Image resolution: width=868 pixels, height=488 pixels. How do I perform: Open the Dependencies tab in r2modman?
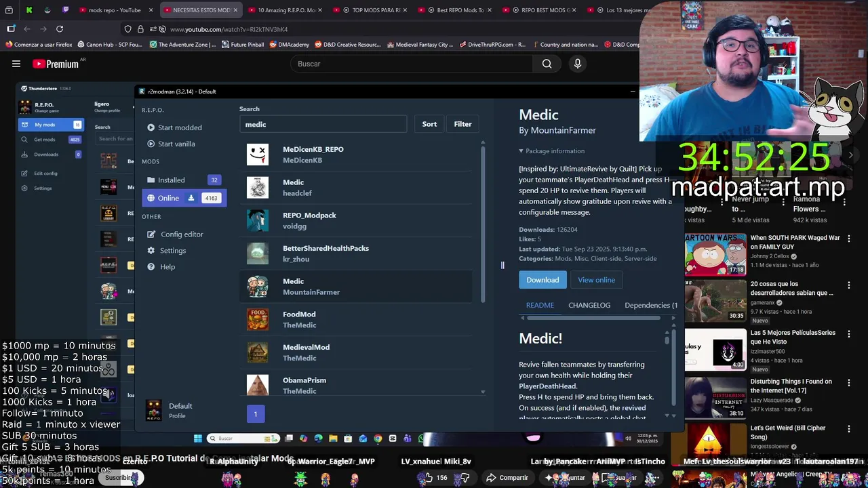[x=650, y=305]
